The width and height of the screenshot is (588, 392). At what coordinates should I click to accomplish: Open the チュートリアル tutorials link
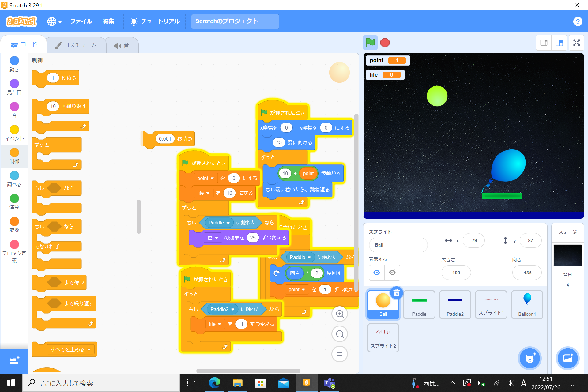(155, 21)
